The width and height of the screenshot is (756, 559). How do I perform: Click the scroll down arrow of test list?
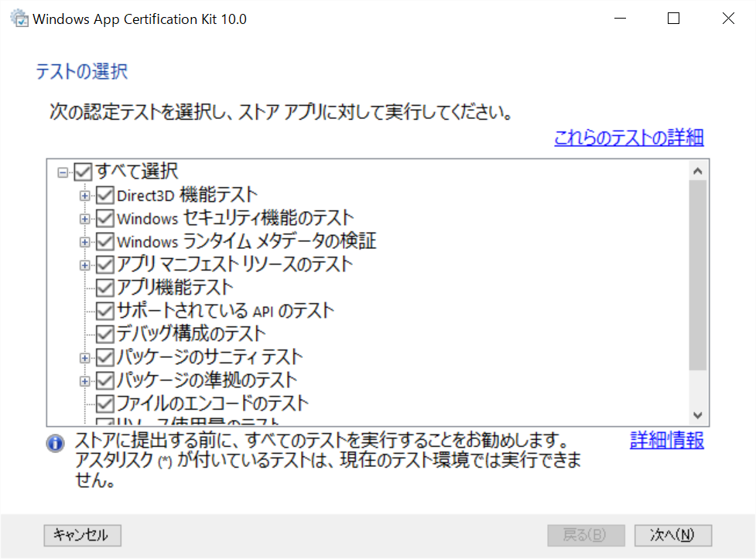pyautogui.click(x=698, y=415)
